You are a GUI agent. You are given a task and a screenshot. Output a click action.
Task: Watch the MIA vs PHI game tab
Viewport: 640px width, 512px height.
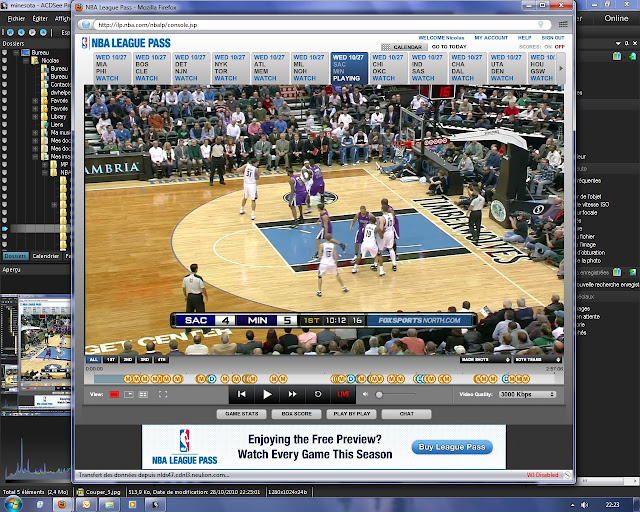[111, 68]
